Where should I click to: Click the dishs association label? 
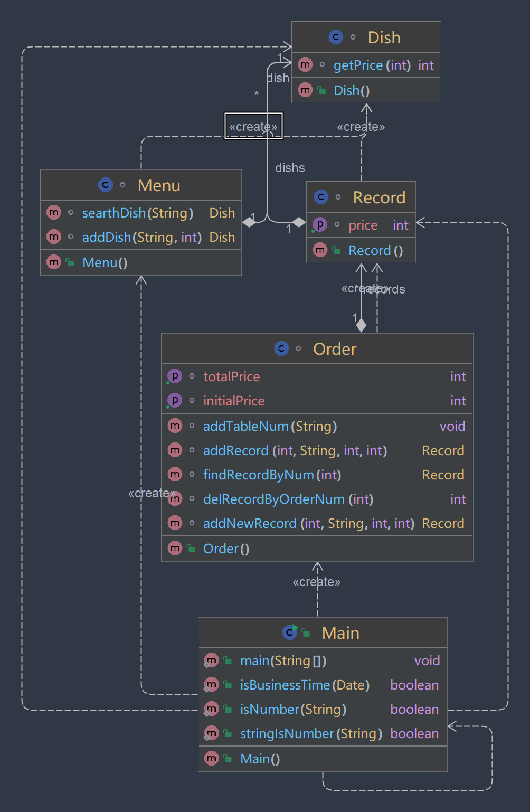coord(290,168)
